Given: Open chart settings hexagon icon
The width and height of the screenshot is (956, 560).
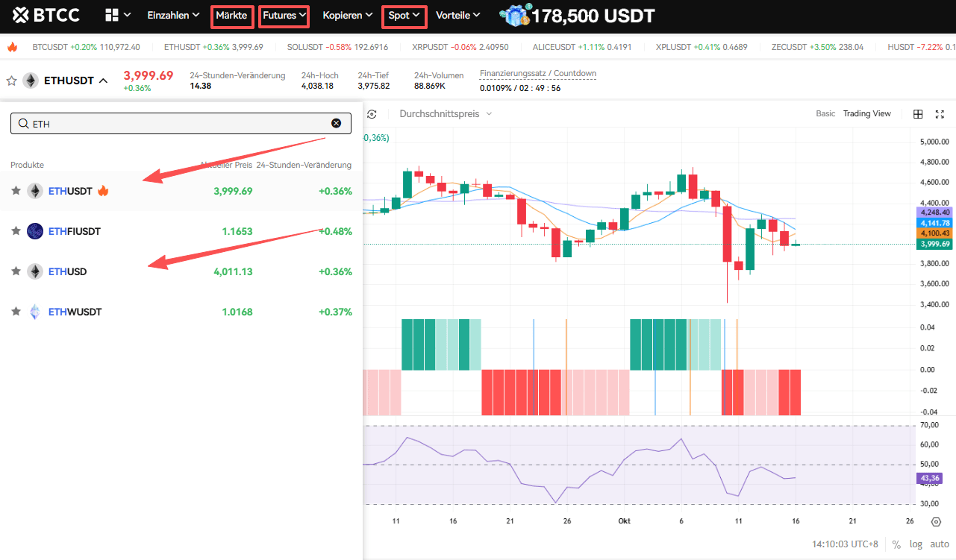Looking at the screenshot, I should [937, 522].
